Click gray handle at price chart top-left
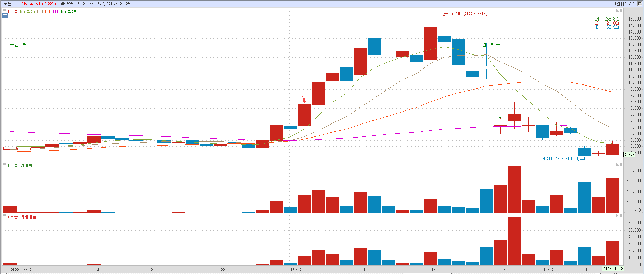 pyautogui.click(x=5, y=11)
